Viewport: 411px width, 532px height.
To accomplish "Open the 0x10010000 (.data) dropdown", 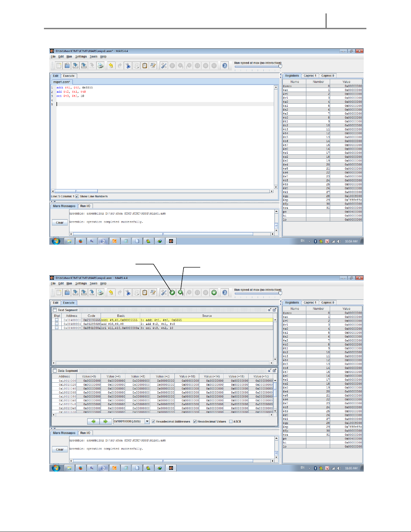I will click(147, 422).
